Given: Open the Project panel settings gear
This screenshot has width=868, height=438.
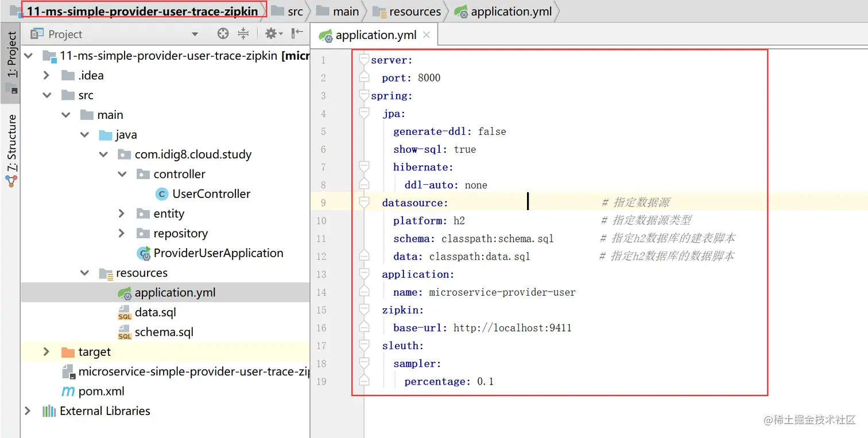Looking at the screenshot, I should coord(272,34).
